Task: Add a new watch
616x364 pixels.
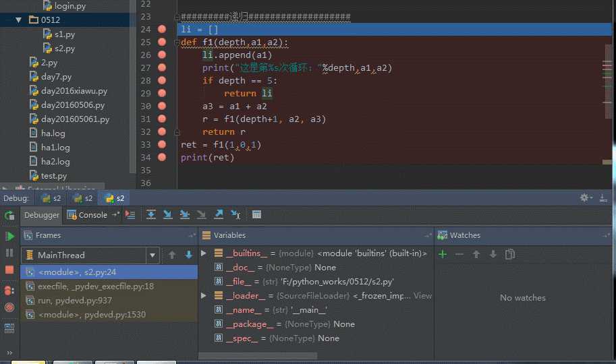Action: pos(443,254)
